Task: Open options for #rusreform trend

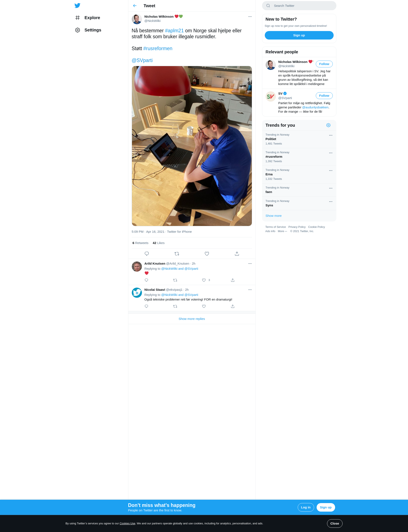Action: point(330,153)
